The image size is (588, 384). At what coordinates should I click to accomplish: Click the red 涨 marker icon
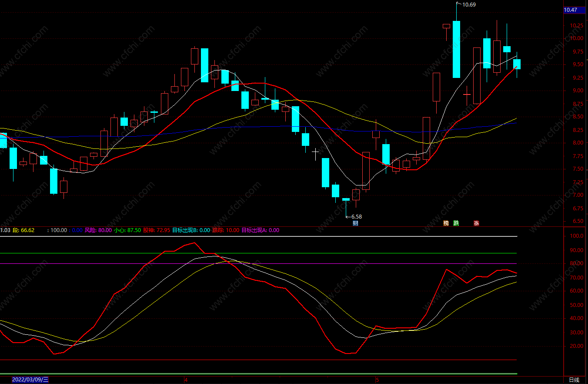click(x=476, y=223)
